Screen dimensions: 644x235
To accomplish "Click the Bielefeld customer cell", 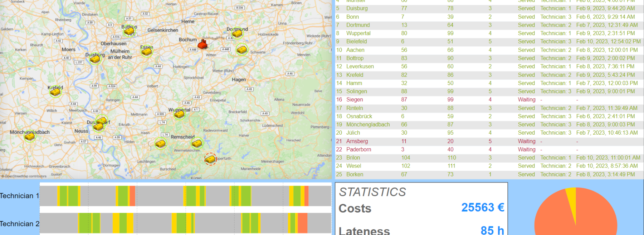I will pos(356,41).
